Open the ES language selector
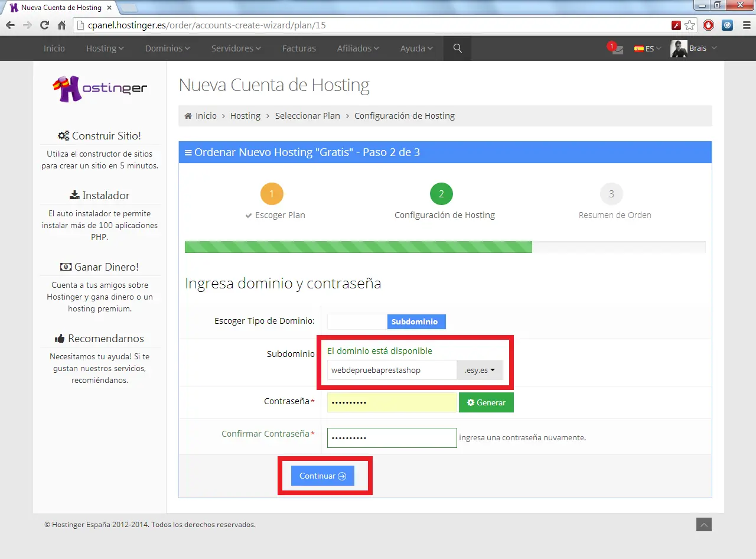This screenshot has height=559, width=756. 648,48
